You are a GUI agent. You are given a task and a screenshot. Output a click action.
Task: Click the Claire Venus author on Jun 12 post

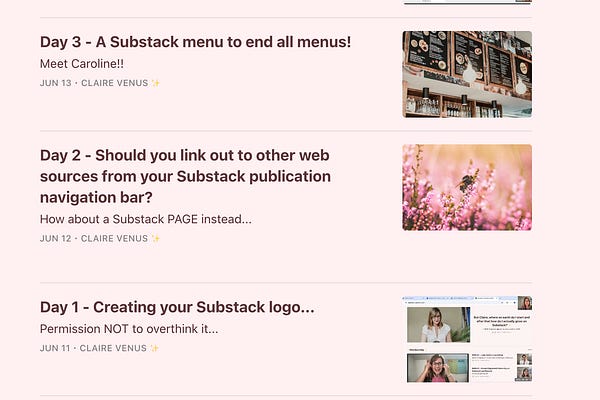[120, 238]
